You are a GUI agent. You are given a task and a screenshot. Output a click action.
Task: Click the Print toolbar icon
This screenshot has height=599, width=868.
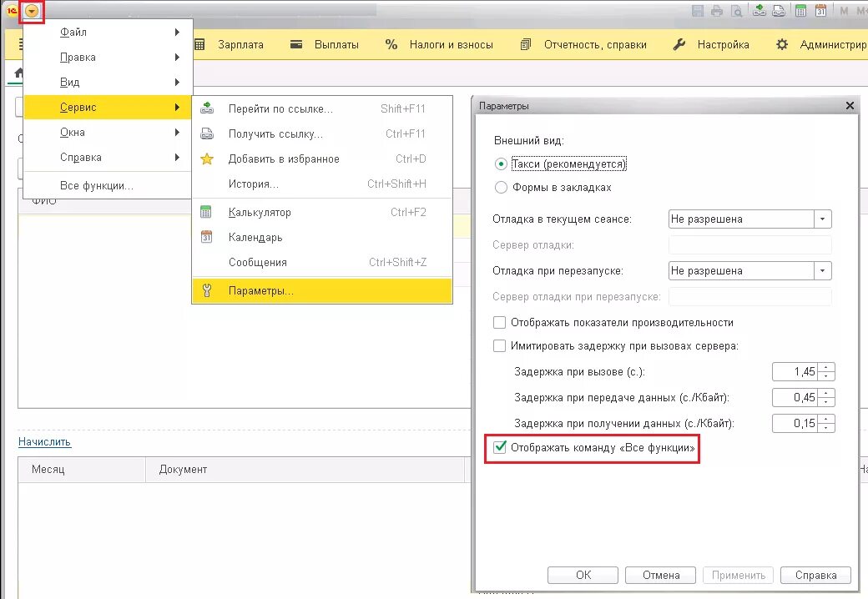pos(717,11)
